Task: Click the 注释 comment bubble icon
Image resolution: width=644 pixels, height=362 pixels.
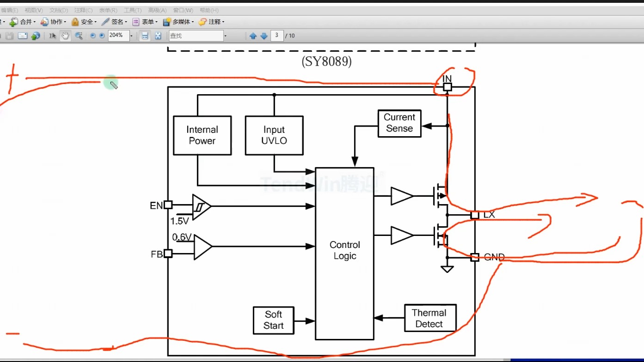Action: (202, 22)
